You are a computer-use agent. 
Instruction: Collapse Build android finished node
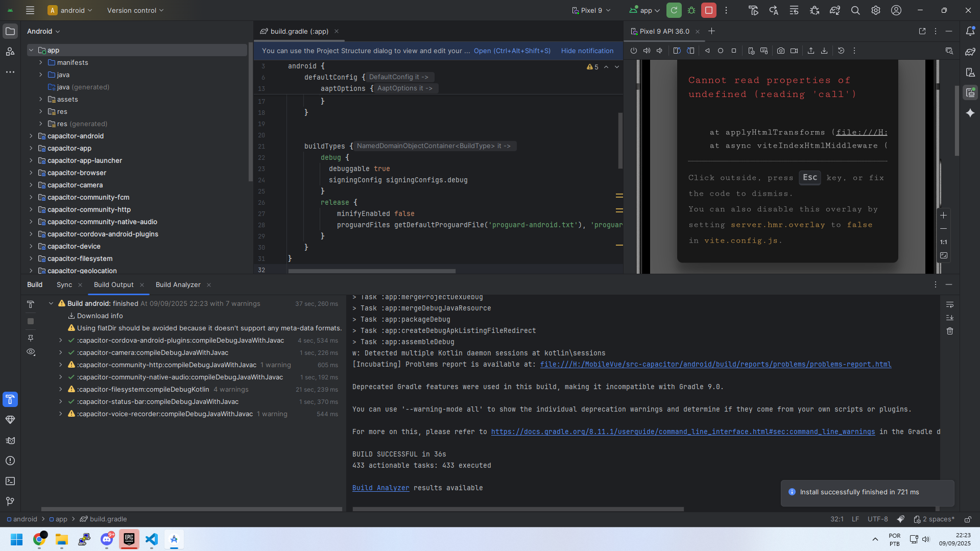click(51, 303)
